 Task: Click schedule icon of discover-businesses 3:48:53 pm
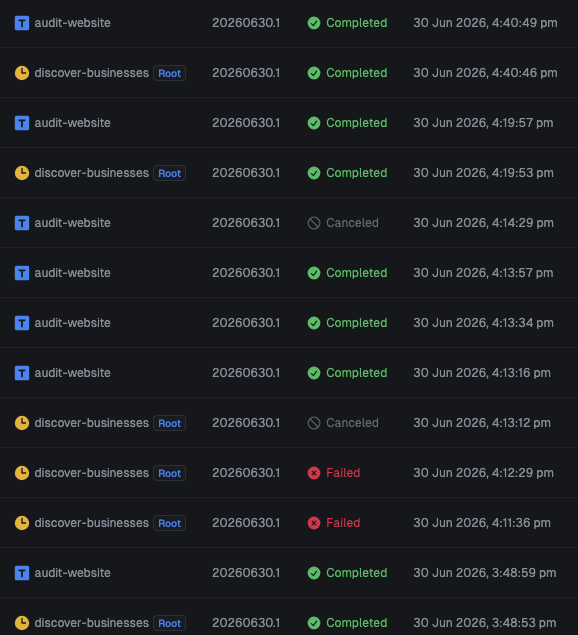[x=22, y=623]
